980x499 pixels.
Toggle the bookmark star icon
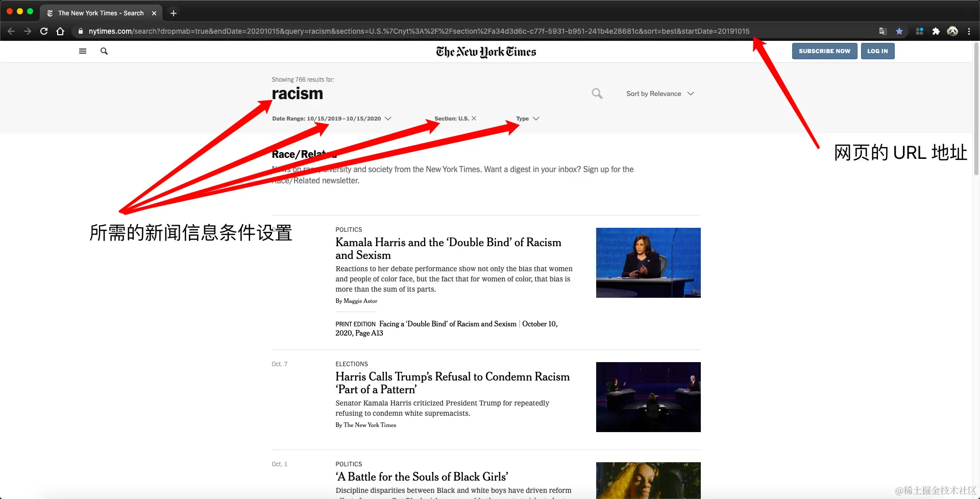pyautogui.click(x=899, y=31)
